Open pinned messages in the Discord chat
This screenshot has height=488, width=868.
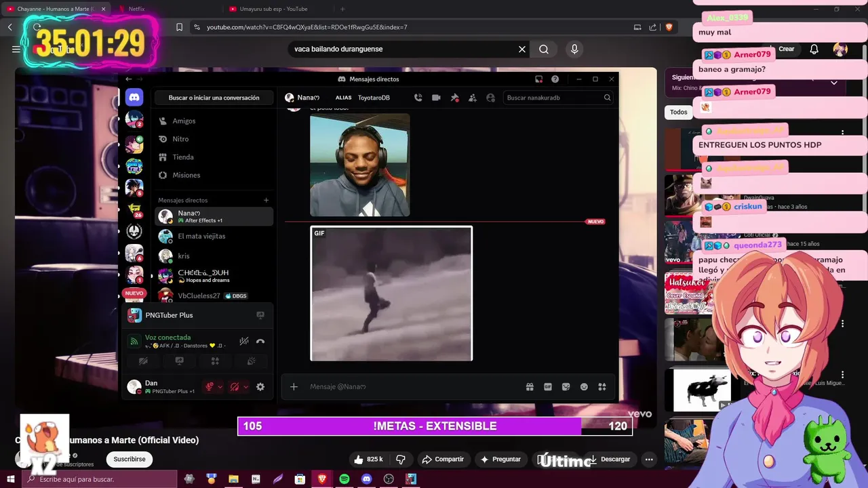click(x=454, y=98)
